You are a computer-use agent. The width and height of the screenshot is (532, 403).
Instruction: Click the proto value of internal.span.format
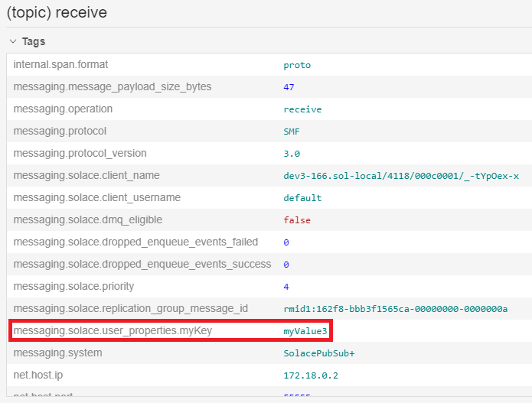click(297, 66)
